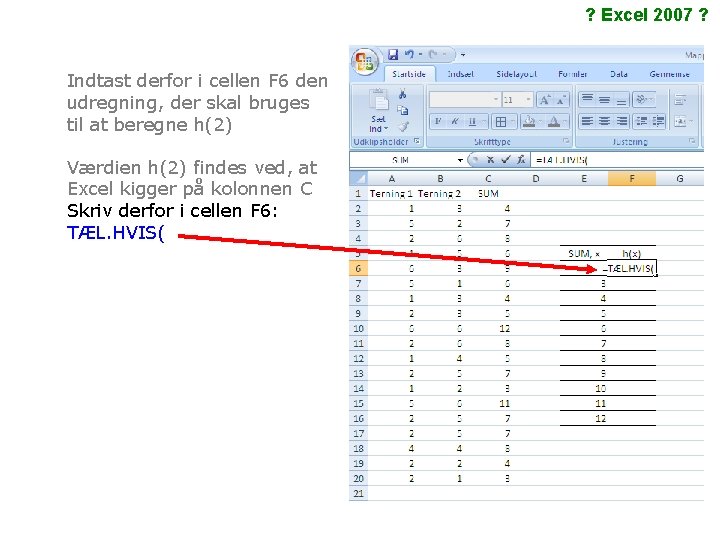The height and width of the screenshot is (540, 720).
Task: Open the Sidelayout tab
Action: coord(517,74)
